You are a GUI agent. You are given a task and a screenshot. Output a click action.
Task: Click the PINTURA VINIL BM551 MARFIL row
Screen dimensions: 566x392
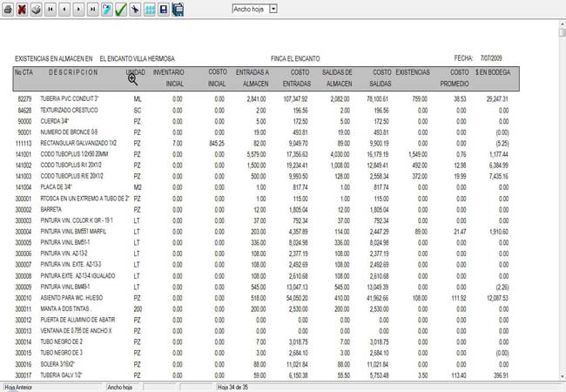[263, 232]
